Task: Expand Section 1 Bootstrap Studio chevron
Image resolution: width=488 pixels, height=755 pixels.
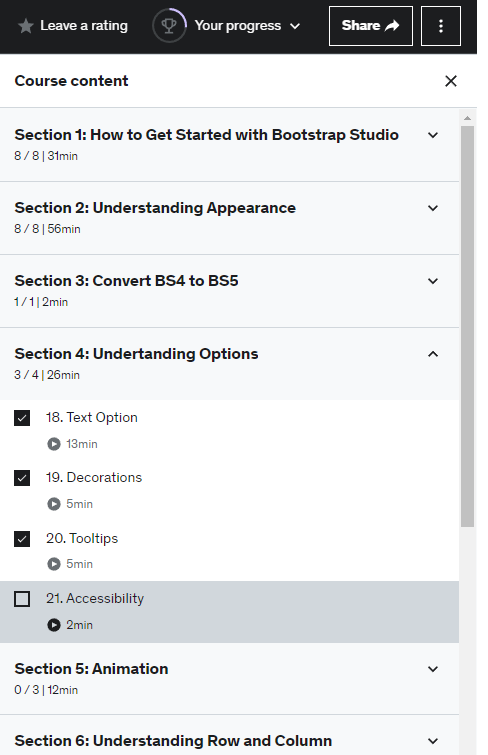Action: click(433, 135)
